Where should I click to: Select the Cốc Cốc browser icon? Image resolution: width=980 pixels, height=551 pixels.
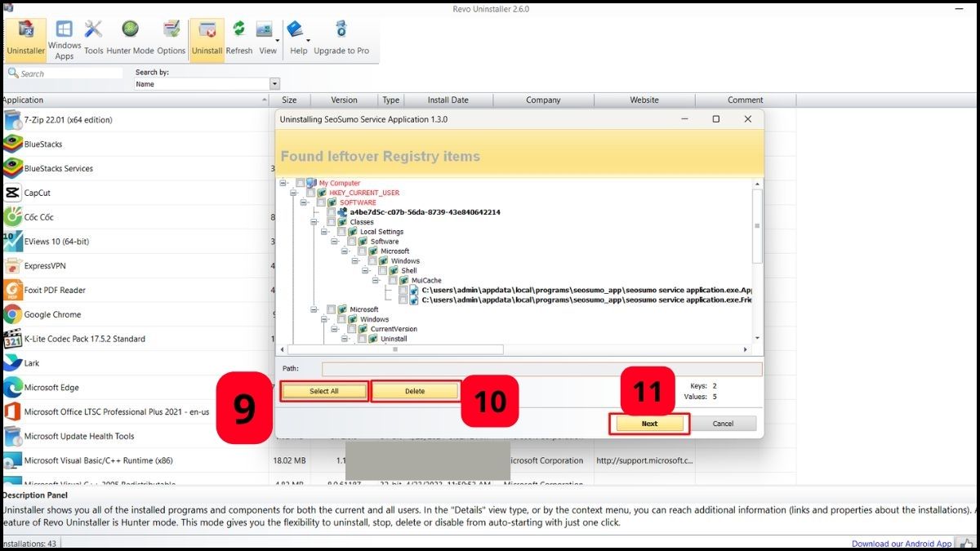(x=12, y=217)
